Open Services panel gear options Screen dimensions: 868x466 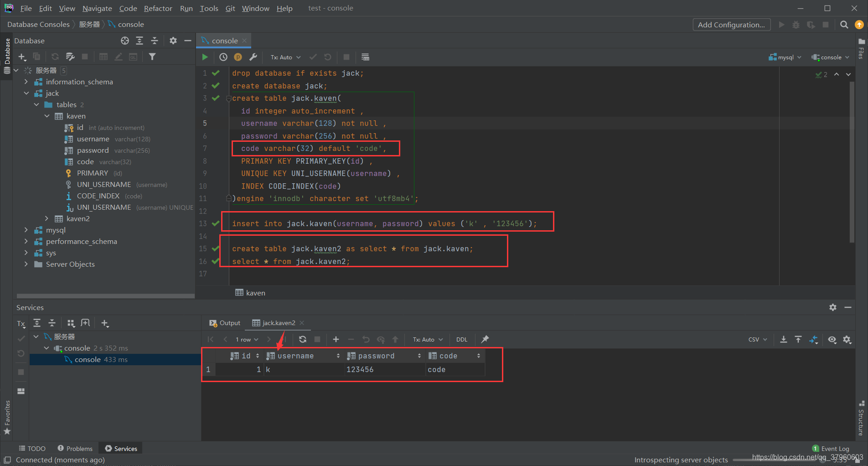click(x=833, y=307)
